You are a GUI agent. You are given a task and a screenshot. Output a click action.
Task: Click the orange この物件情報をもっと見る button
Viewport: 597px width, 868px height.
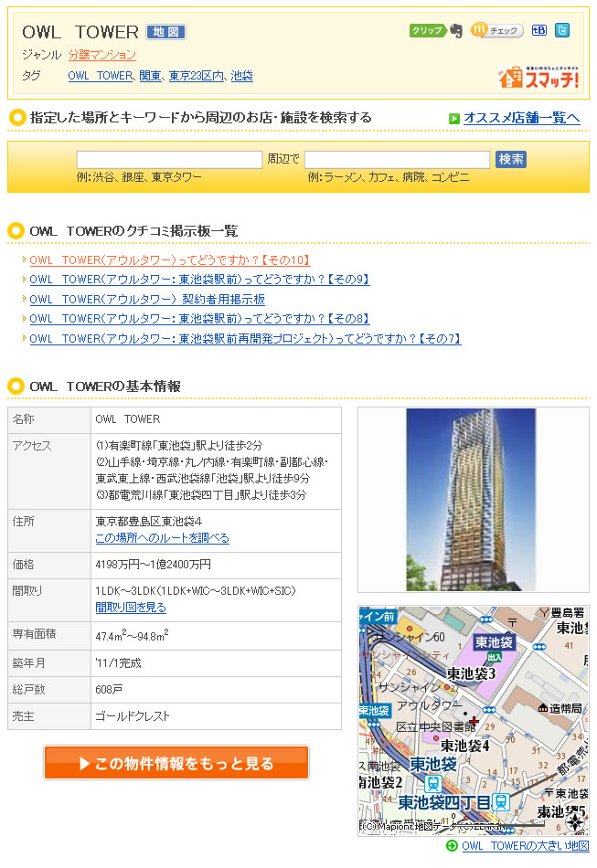tap(176, 763)
